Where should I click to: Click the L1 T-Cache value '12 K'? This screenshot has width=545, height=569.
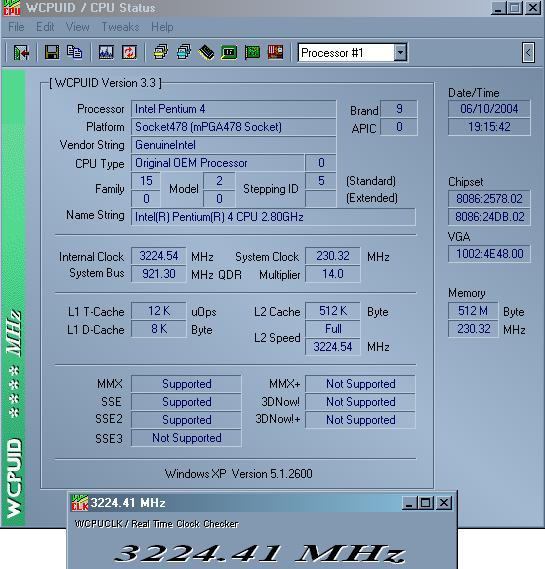tap(159, 311)
